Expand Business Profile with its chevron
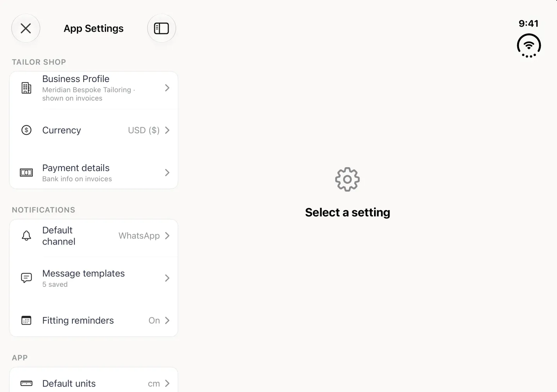The image size is (557, 392). pyautogui.click(x=167, y=88)
